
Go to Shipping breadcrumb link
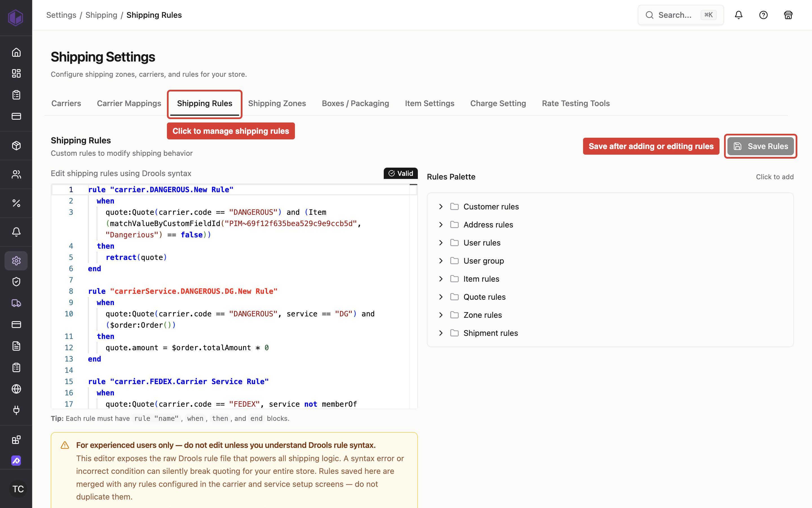tap(101, 15)
